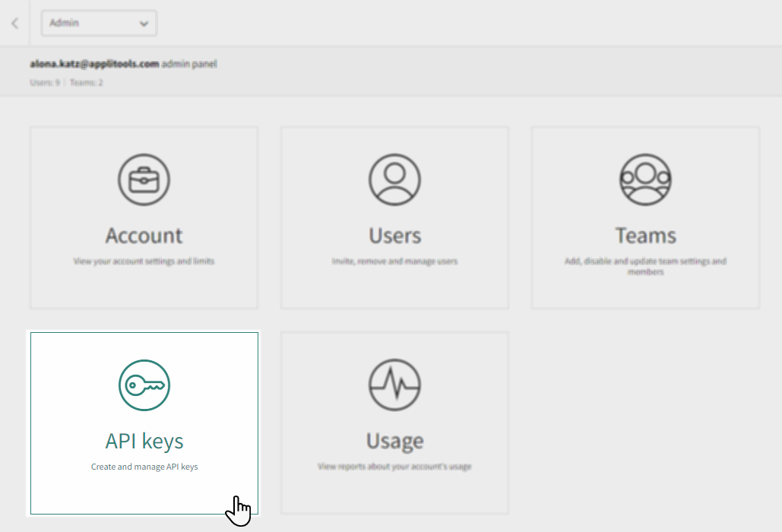The width and height of the screenshot is (782, 532).
Task: Open the API keys management card
Action: tap(144, 423)
